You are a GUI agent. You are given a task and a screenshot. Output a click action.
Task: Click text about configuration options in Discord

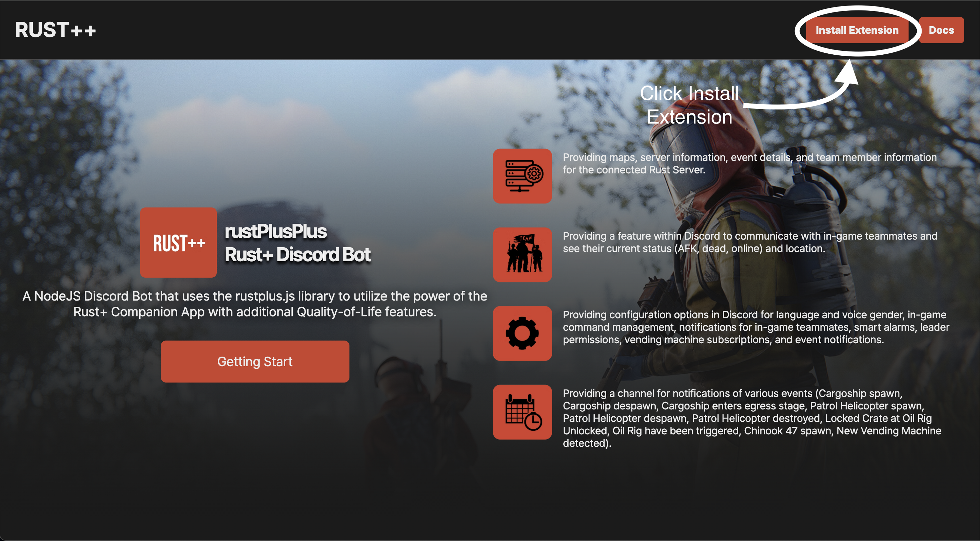756,327
